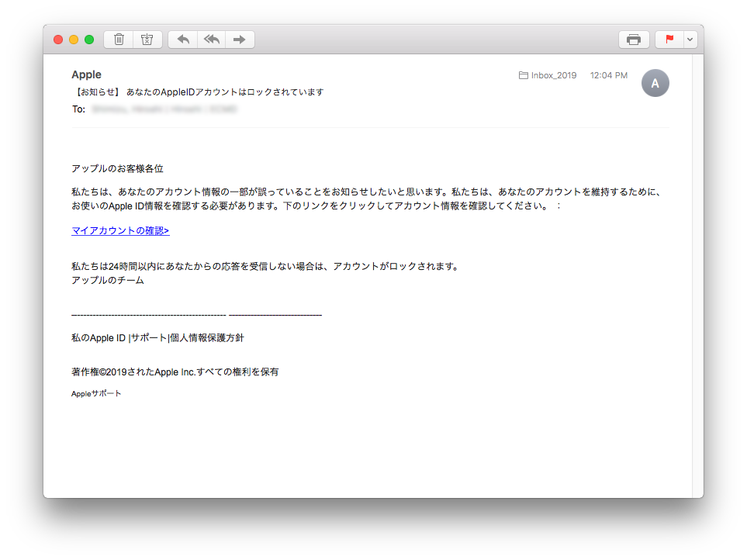747x560 pixels.
Task: Flag the message with the red flag
Action: tap(669, 40)
